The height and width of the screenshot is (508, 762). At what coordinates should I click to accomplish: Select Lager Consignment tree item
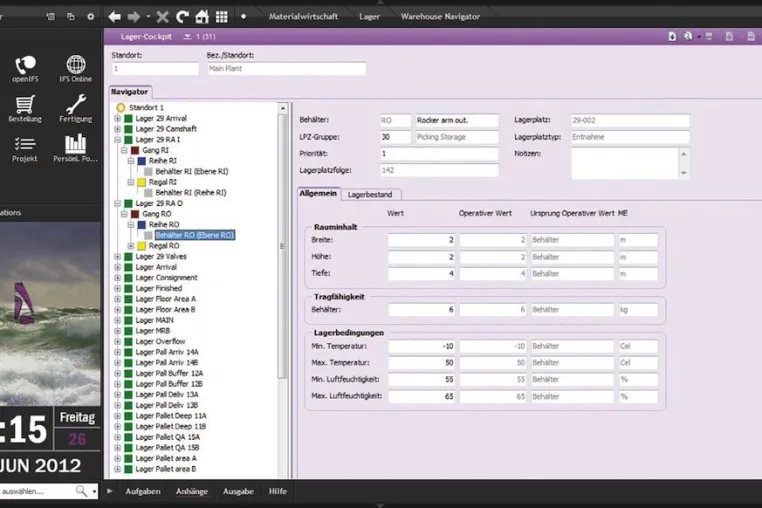(x=166, y=278)
